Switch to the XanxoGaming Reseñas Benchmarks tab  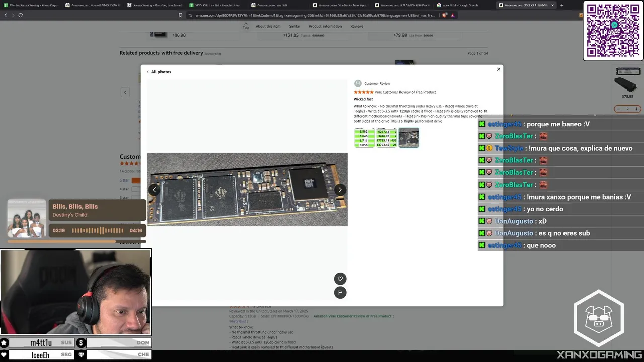tap(154, 5)
